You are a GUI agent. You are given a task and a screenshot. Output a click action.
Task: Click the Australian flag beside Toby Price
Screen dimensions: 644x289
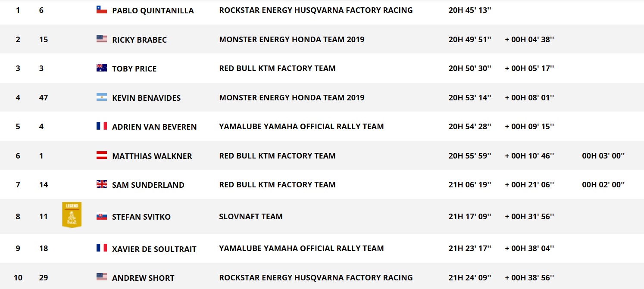101,68
